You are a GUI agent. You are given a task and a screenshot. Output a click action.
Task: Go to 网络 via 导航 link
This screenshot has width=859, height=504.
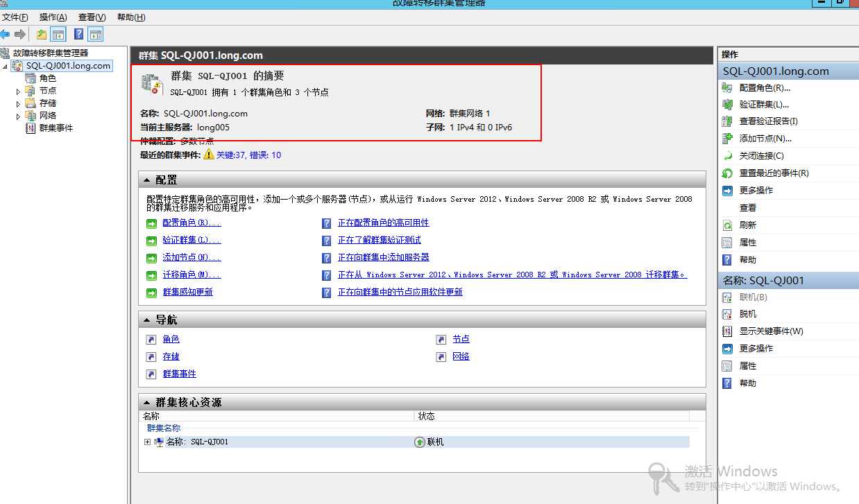461,356
